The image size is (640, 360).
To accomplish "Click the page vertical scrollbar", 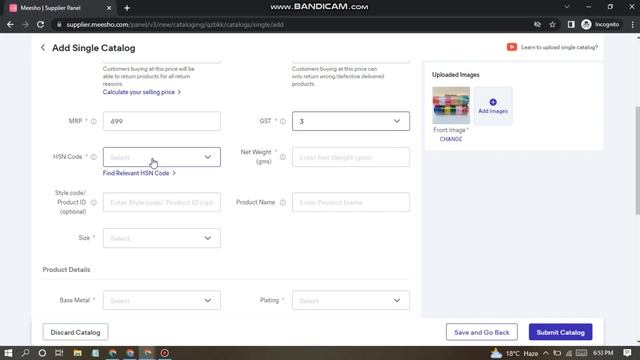I will (637, 160).
